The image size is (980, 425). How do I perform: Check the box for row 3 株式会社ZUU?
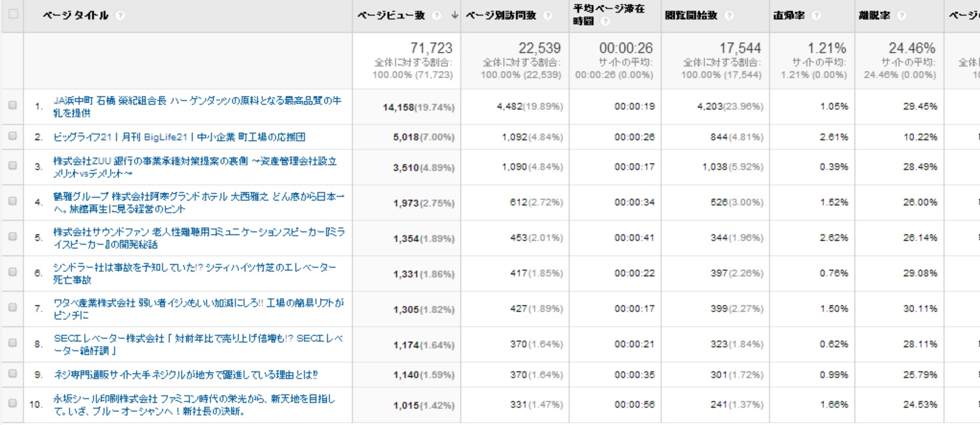point(13,167)
